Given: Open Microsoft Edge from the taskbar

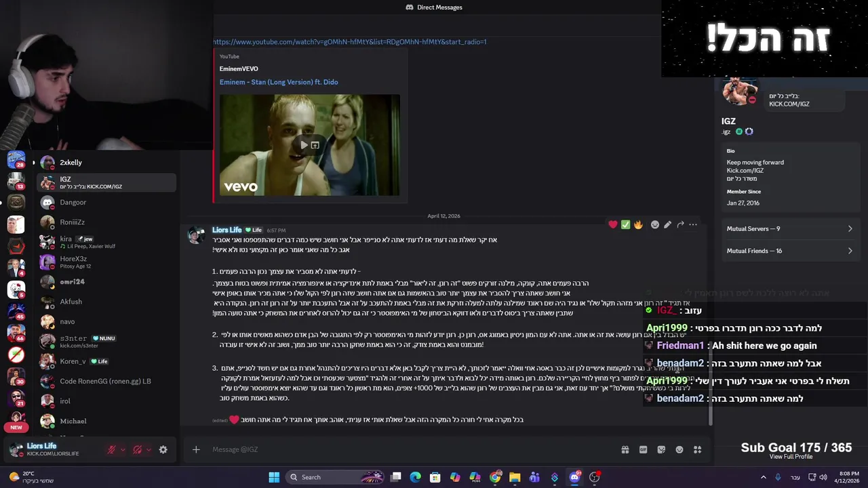Looking at the screenshot, I should click(416, 477).
